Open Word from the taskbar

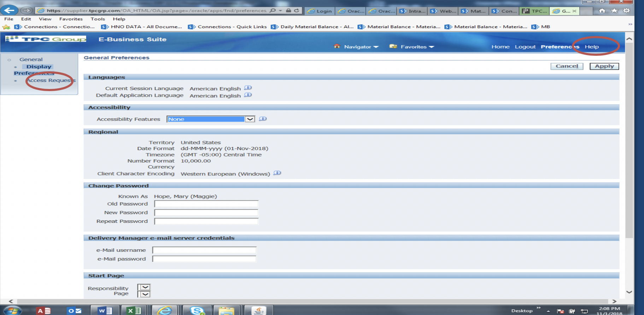(x=105, y=311)
